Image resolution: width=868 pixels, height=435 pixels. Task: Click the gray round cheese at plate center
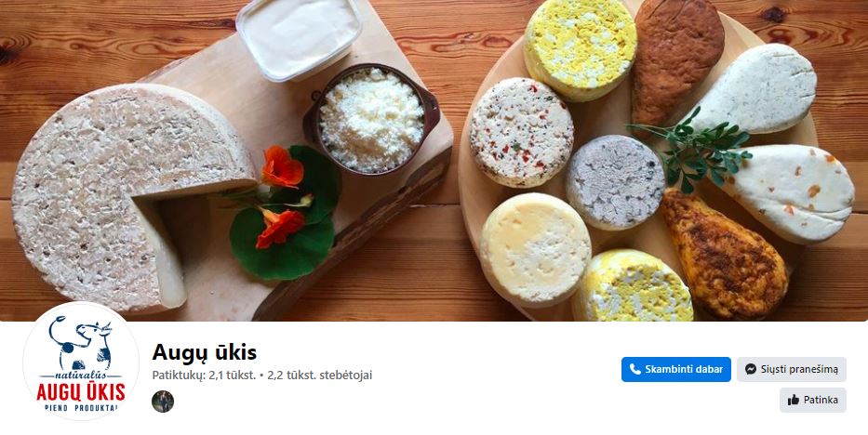point(614,182)
